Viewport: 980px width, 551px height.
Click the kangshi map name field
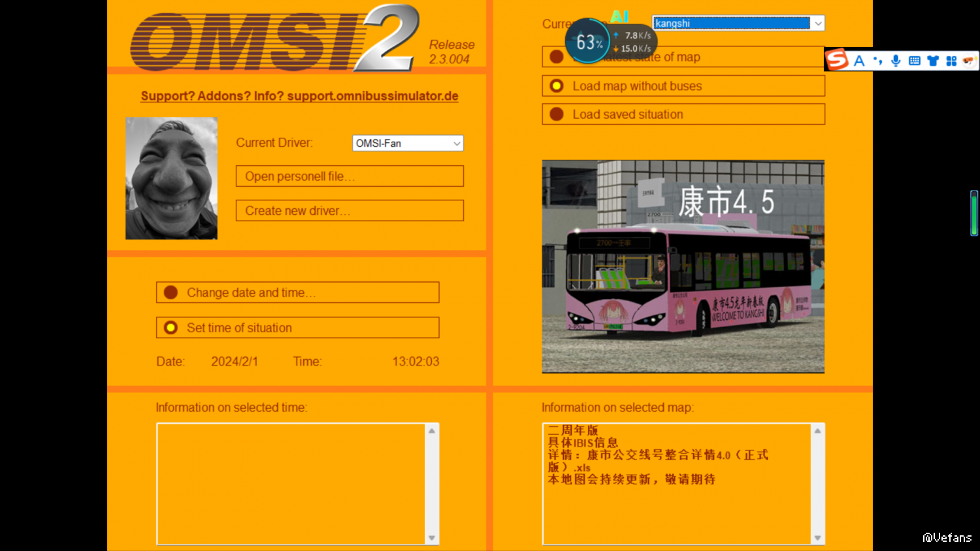732,24
